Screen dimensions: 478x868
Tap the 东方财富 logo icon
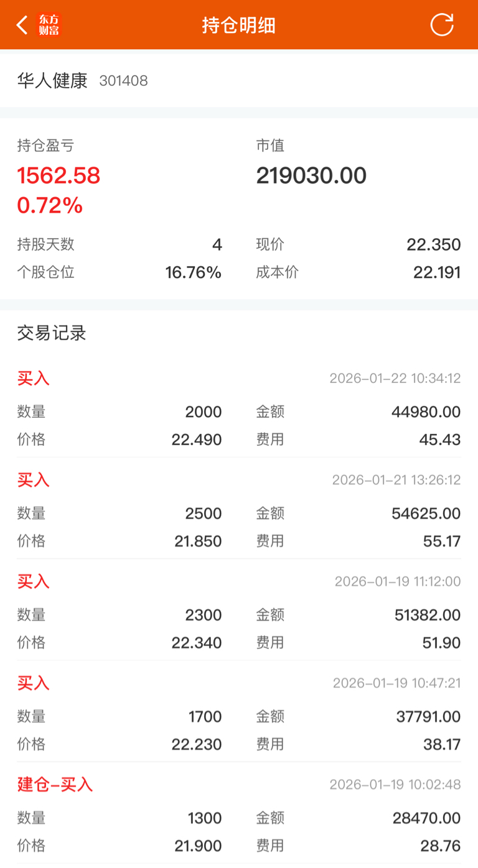(49, 25)
